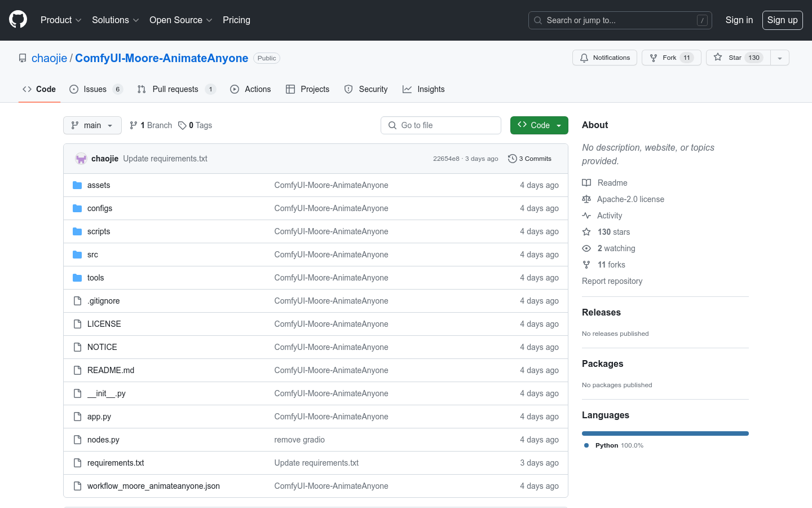The image size is (812, 508).
Task: Fork the repository using Fork button
Action: click(671, 58)
